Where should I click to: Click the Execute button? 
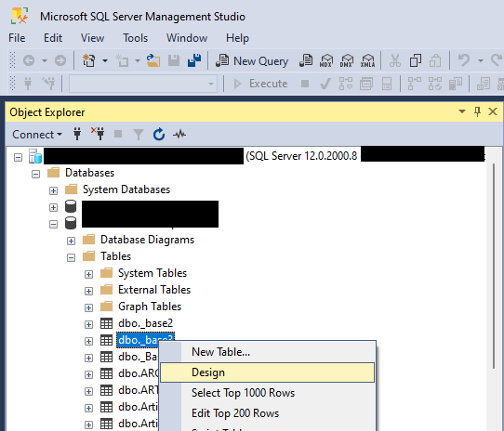tap(260, 84)
